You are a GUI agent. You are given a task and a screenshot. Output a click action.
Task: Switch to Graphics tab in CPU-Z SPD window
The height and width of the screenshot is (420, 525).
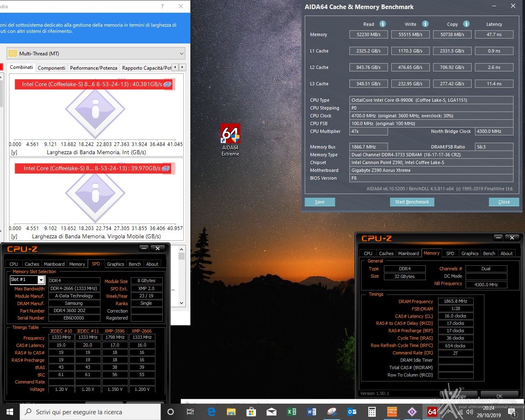[116, 264]
